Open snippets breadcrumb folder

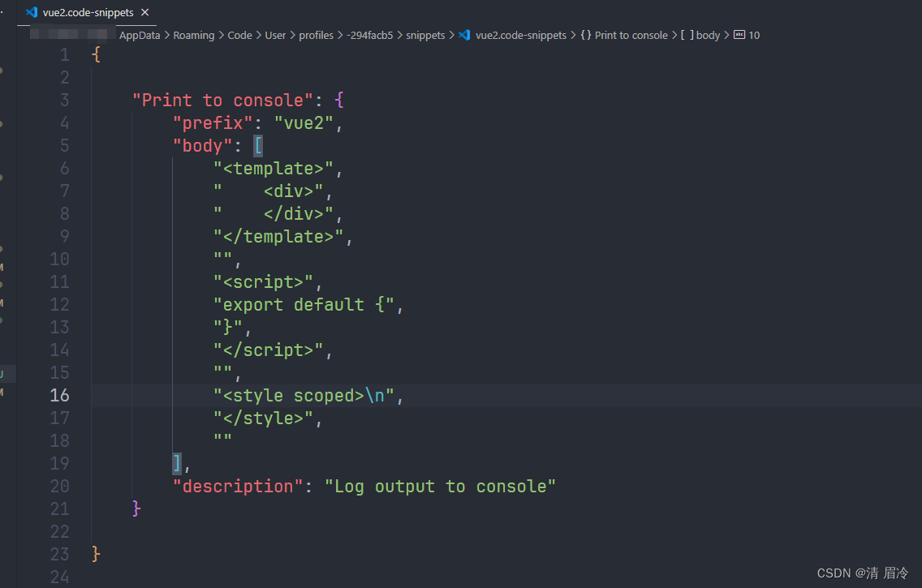[425, 35]
